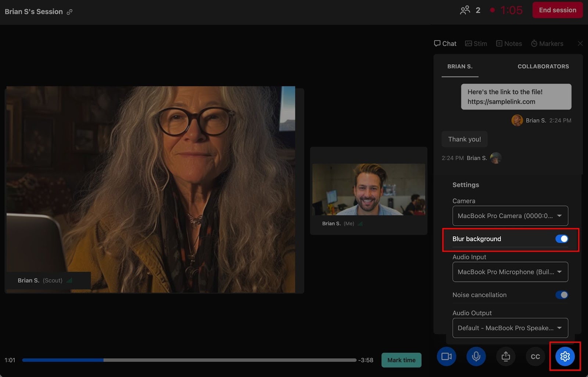Image resolution: width=588 pixels, height=377 pixels.
Task: Click the session timeline progress bar
Action: (x=189, y=360)
